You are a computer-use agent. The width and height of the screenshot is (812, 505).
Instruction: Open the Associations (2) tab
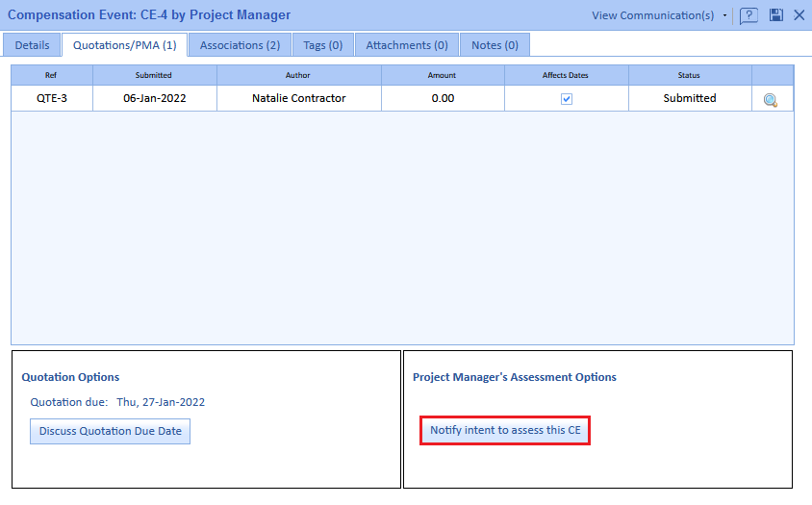(240, 45)
